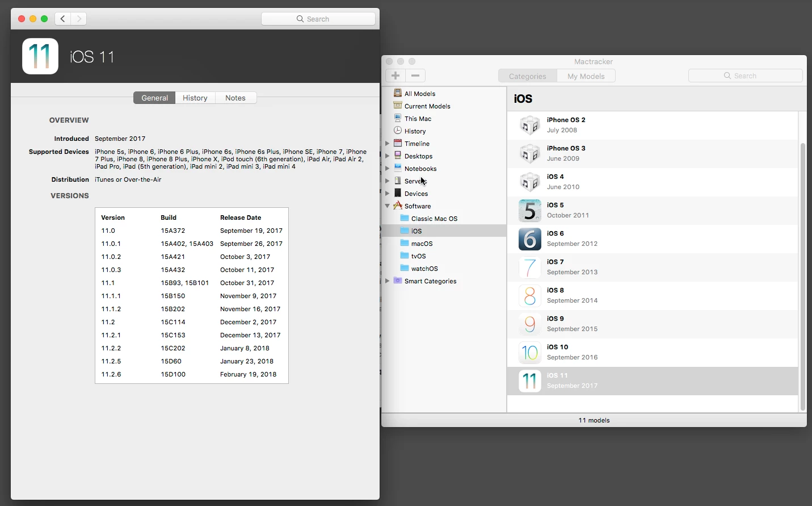Select Smart Categories in the sidebar
This screenshot has width=812, height=506.
pos(425,281)
